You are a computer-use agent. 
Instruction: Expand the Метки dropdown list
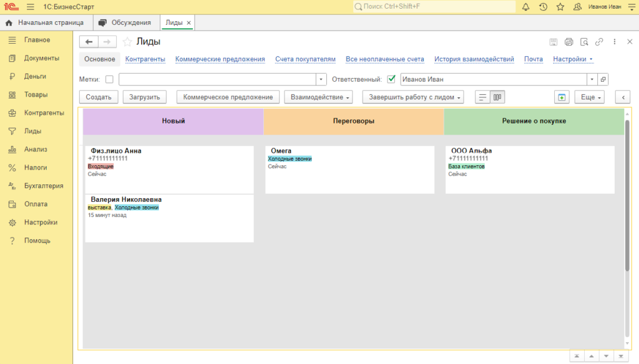click(x=321, y=79)
